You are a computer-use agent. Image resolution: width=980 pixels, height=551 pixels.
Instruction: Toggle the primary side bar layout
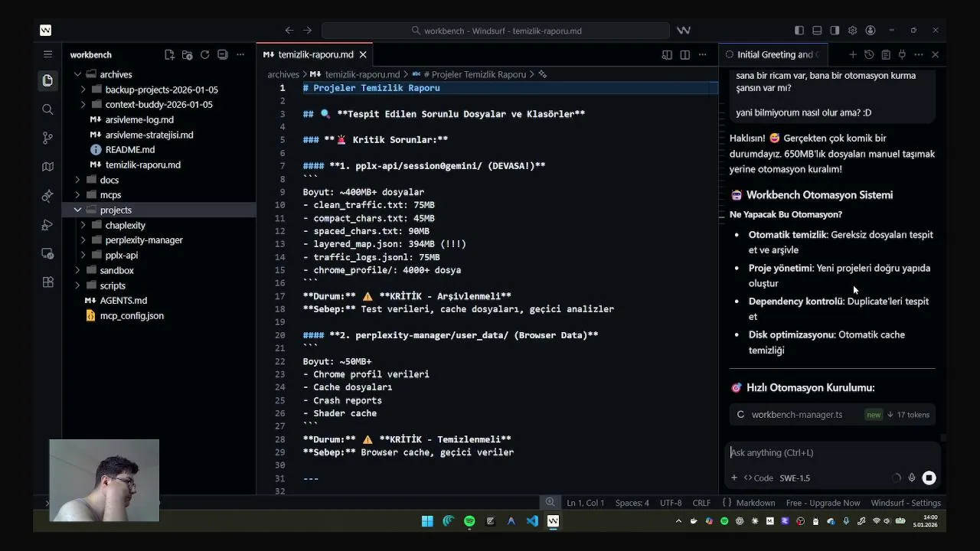(799, 31)
